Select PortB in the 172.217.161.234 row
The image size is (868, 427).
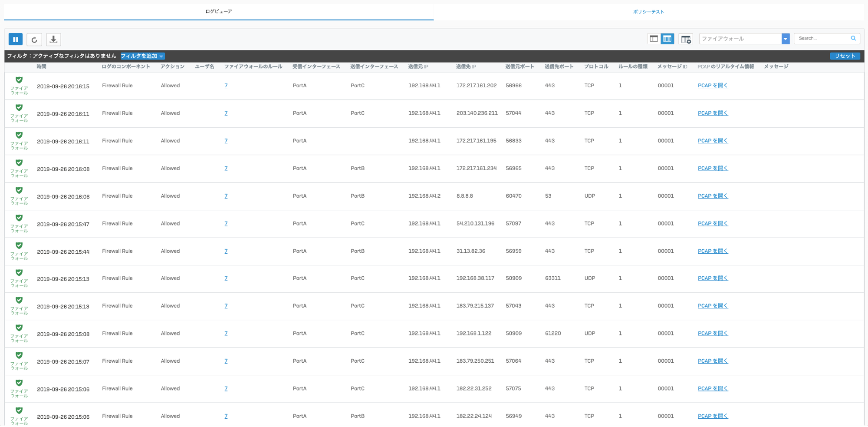coord(358,169)
